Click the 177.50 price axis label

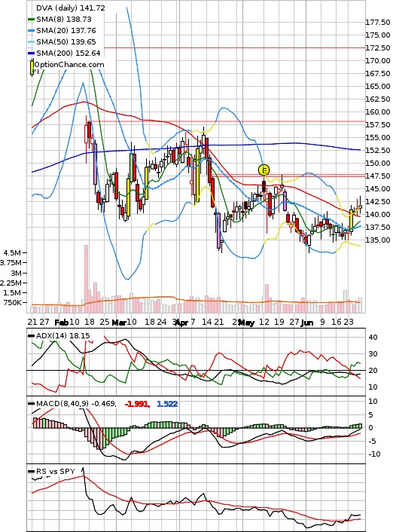pyautogui.click(x=377, y=23)
